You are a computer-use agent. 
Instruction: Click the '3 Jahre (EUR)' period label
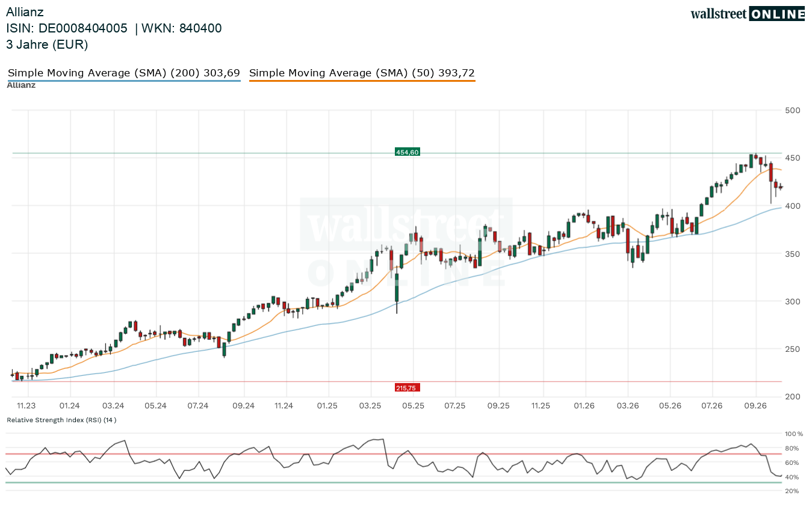[x=47, y=45]
